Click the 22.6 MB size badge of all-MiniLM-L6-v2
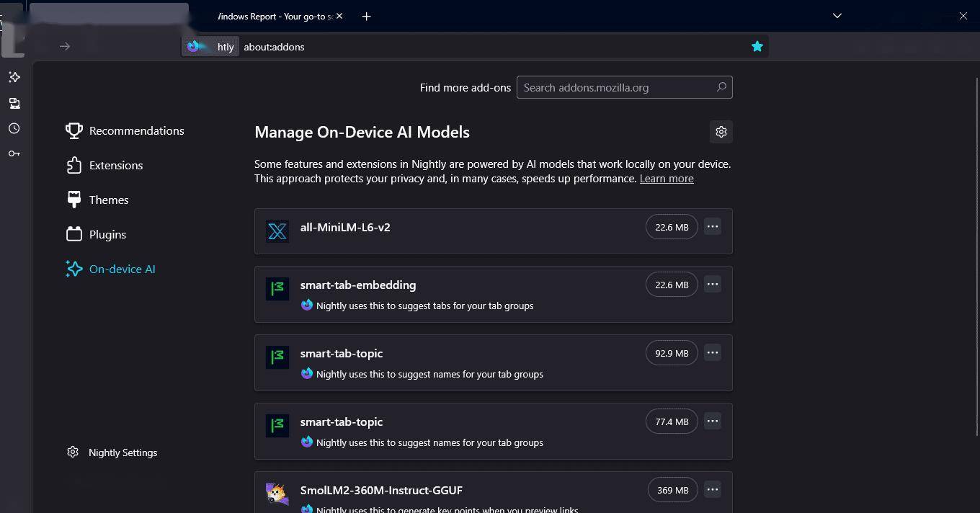Image resolution: width=980 pixels, height=513 pixels. [x=672, y=227]
